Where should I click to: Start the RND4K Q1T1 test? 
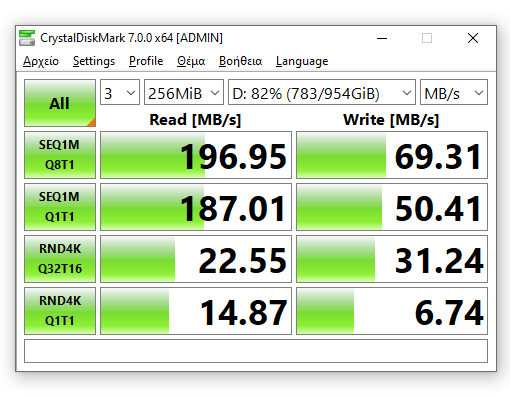pyautogui.click(x=60, y=311)
